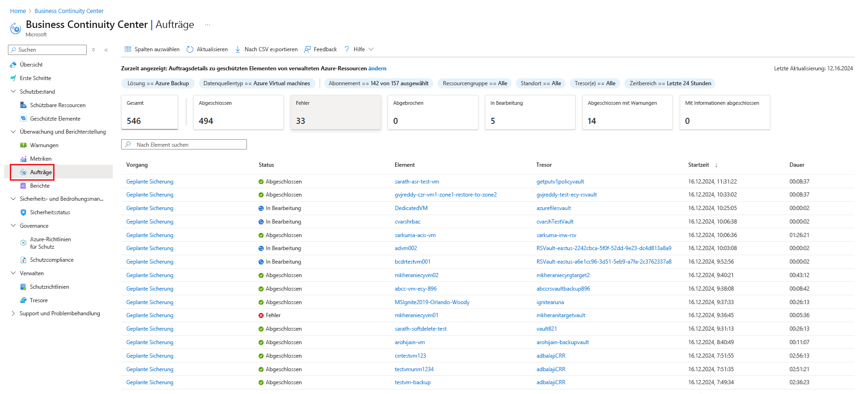Open the Zeitbereich Letzte 24 Stunden filter

670,83
